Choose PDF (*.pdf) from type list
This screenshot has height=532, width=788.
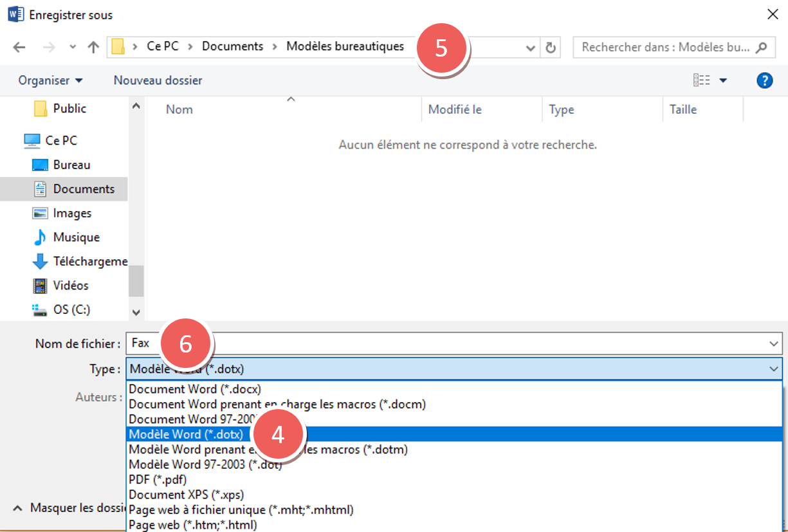[158, 479]
